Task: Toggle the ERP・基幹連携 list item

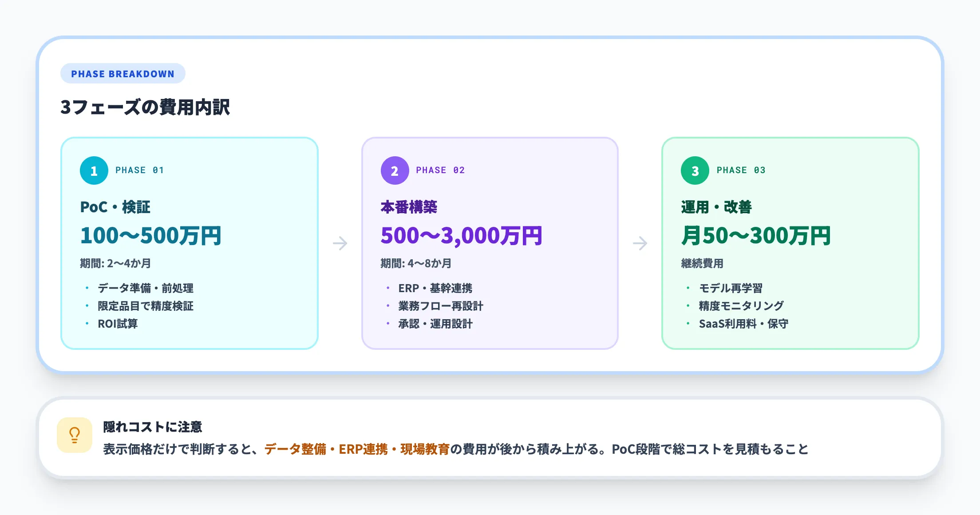Action: tap(435, 288)
